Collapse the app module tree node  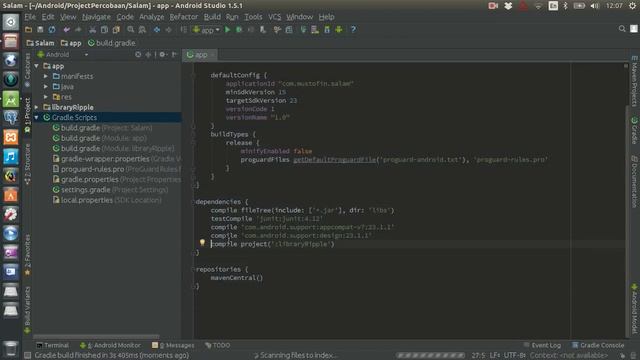coord(37,66)
